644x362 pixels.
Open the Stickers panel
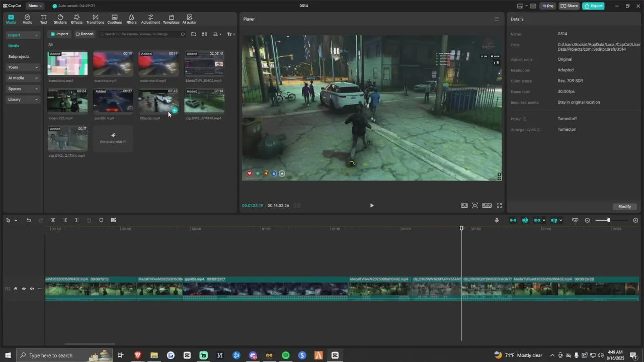60,19
